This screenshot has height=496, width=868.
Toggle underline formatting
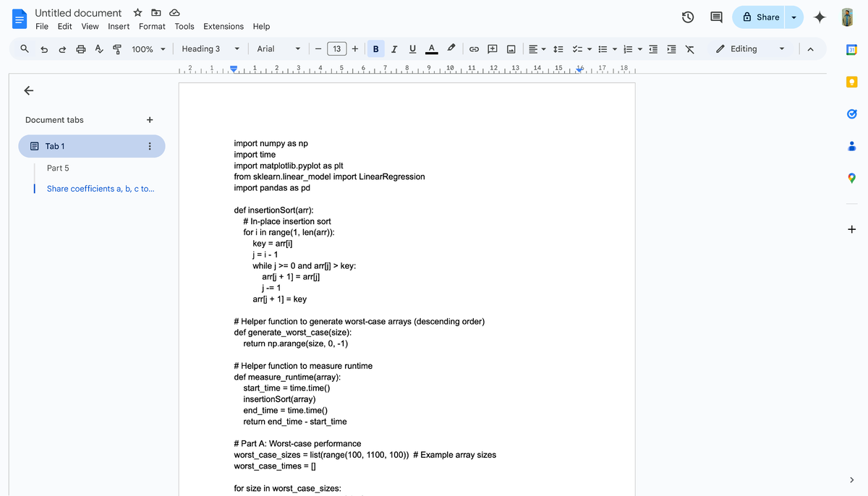tap(412, 49)
